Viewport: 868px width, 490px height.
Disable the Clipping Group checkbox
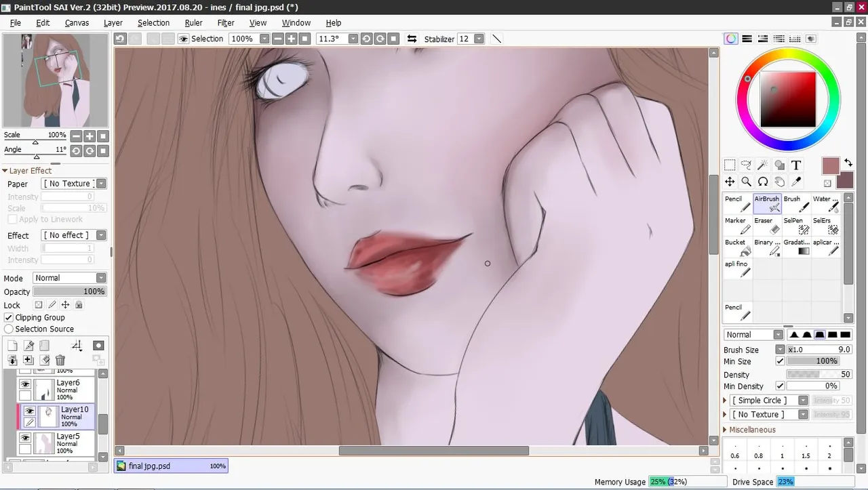(x=9, y=317)
